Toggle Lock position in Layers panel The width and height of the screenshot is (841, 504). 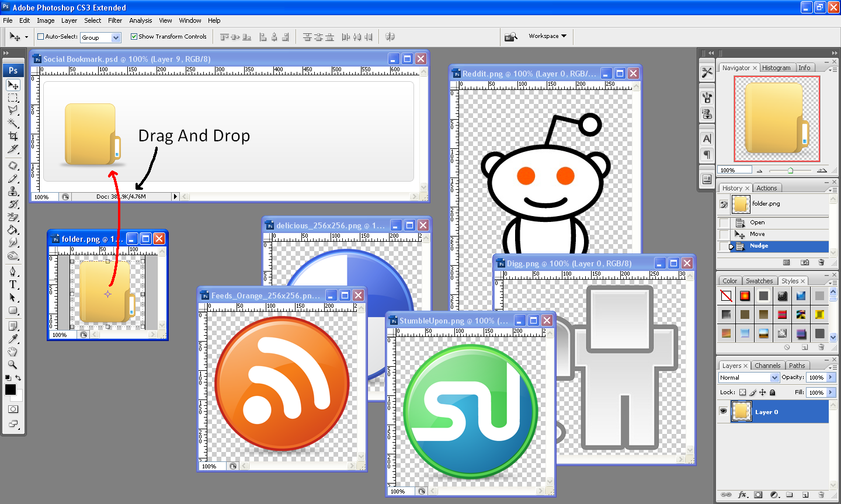pos(763,392)
